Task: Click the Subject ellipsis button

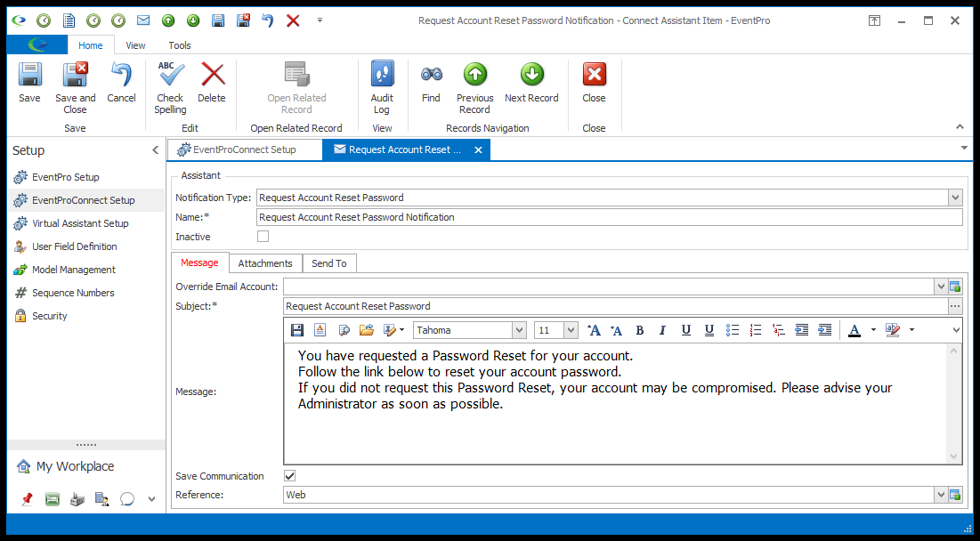Action: pyautogui.click(x=955, y=306)
